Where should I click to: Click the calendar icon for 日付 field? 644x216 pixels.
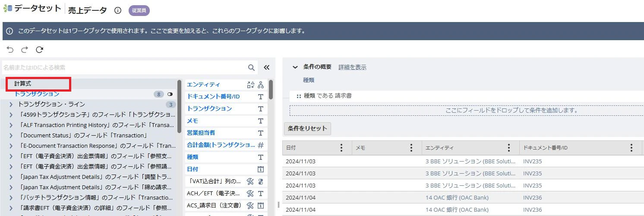260,169
